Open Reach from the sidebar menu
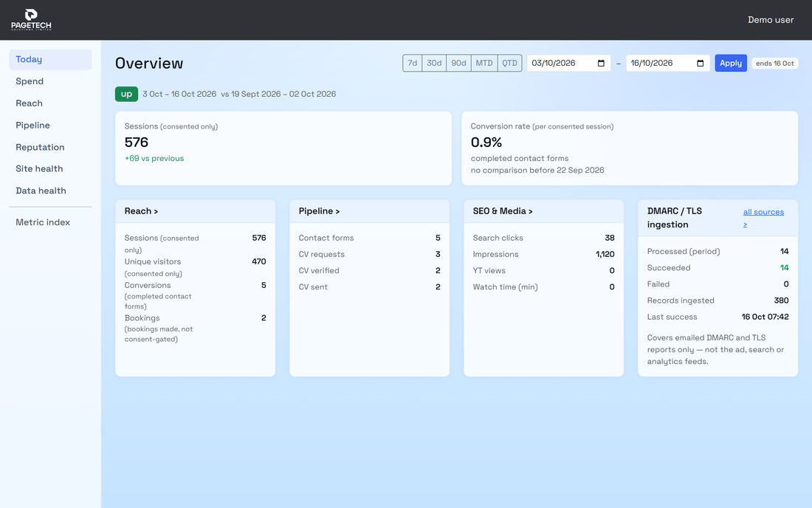812x508 pixels. 50,103
